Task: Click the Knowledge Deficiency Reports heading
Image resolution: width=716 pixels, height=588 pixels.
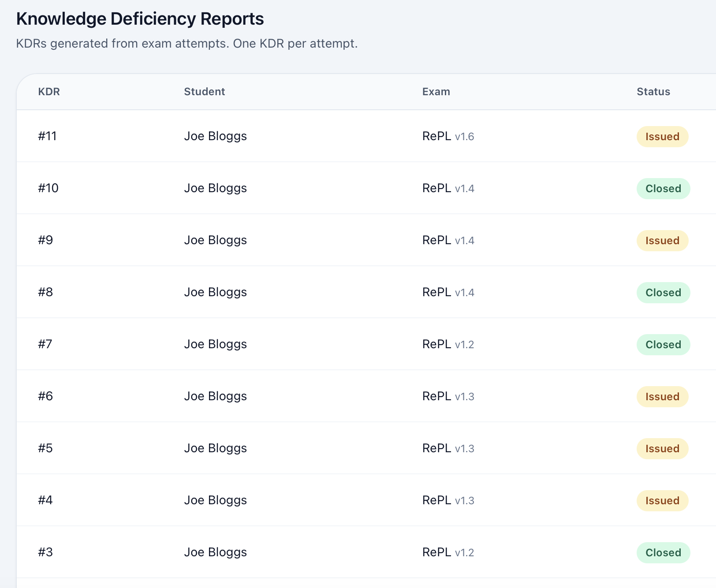Action: (x=140, y=19)
